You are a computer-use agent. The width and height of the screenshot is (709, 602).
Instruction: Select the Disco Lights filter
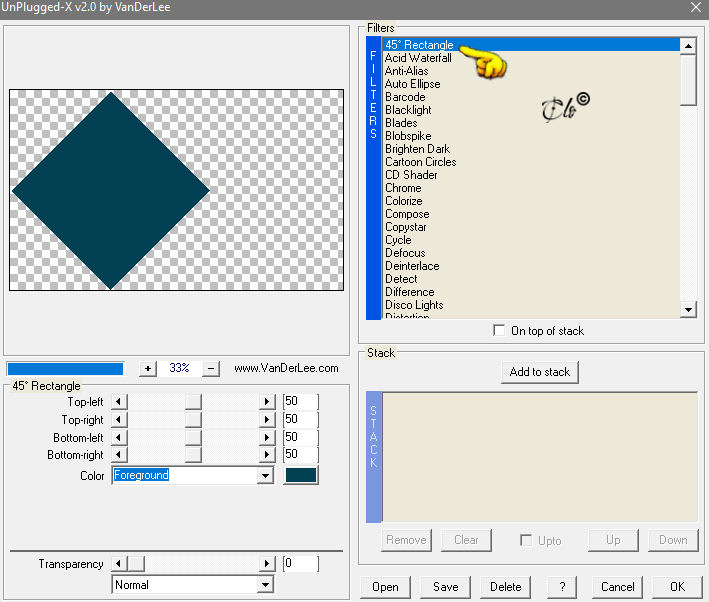pyautogui.click(x=414, y=305)
